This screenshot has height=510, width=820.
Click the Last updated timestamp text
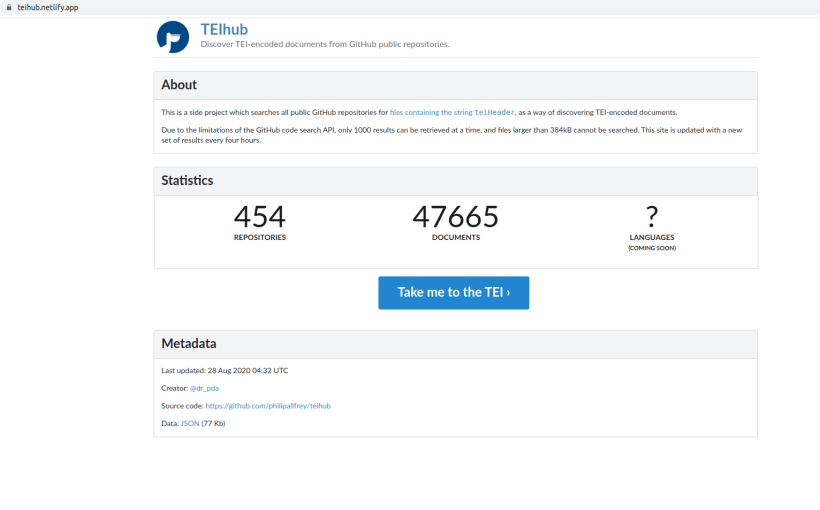[x=224, y=370]
